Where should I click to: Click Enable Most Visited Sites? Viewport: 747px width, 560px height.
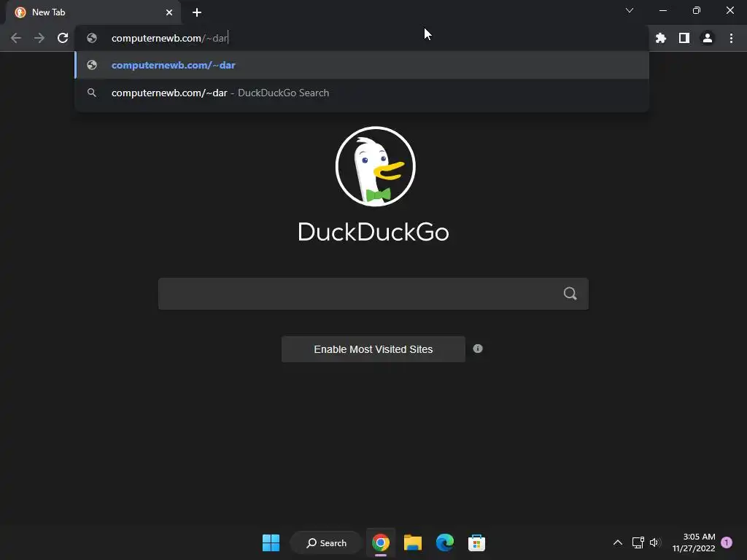(x=373, y=349)
